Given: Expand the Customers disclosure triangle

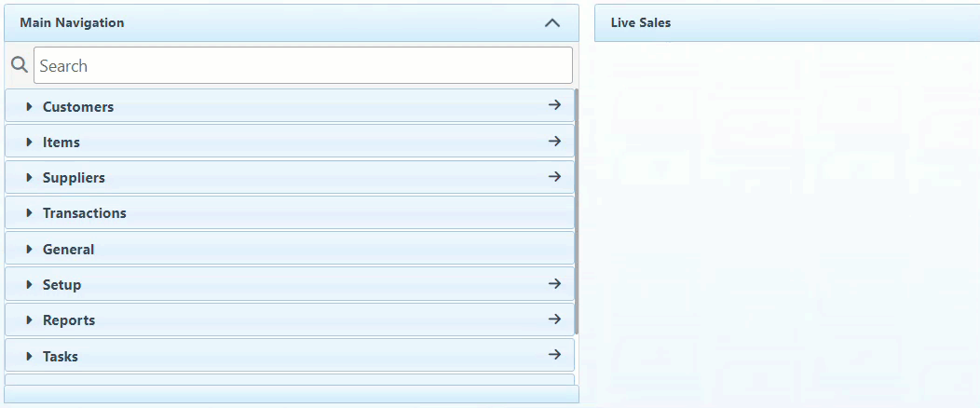Looking at the screenshot, I should coord(29,107).
